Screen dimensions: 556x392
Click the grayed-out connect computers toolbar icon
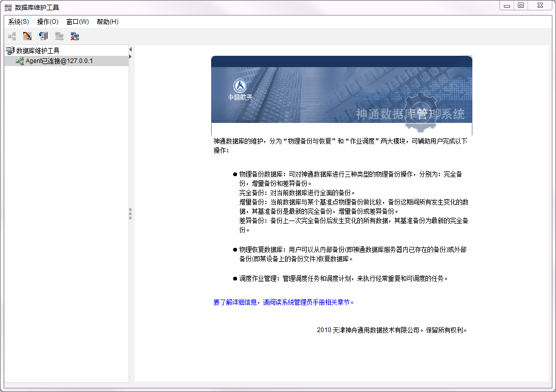pos(59,36)
